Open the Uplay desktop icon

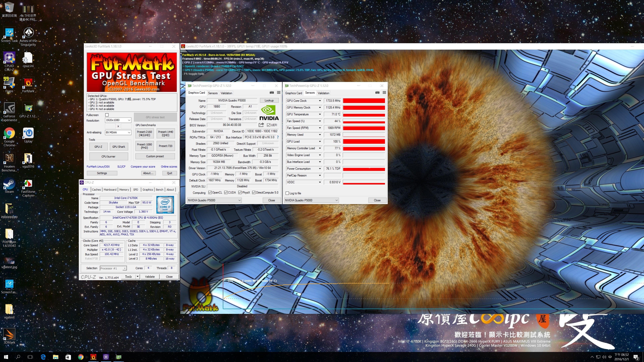coord(28,135)
